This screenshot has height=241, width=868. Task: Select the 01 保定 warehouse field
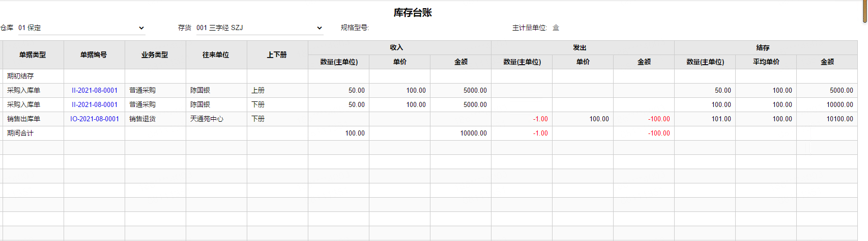click(81, 28)
